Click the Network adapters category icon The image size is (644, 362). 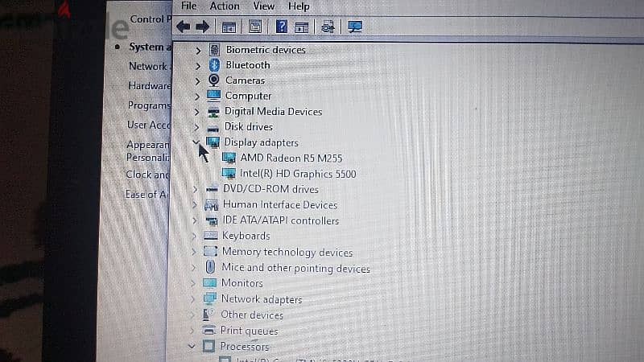209,298
